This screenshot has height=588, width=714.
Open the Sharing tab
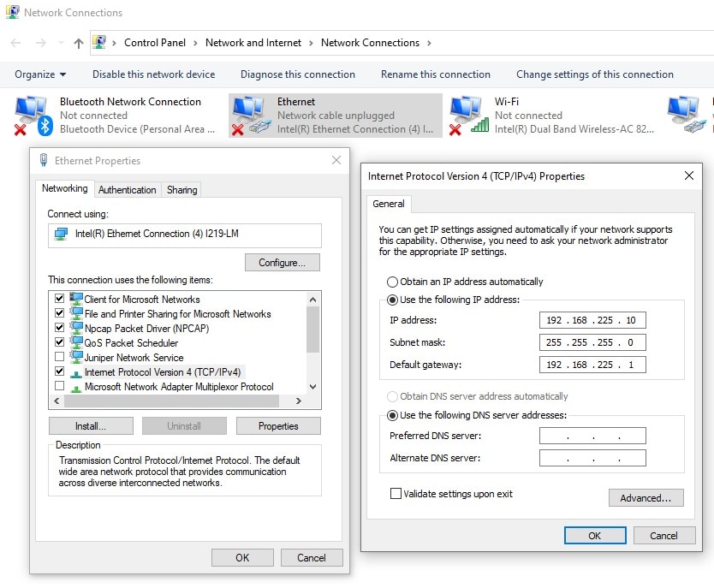(x=181, y=190)
